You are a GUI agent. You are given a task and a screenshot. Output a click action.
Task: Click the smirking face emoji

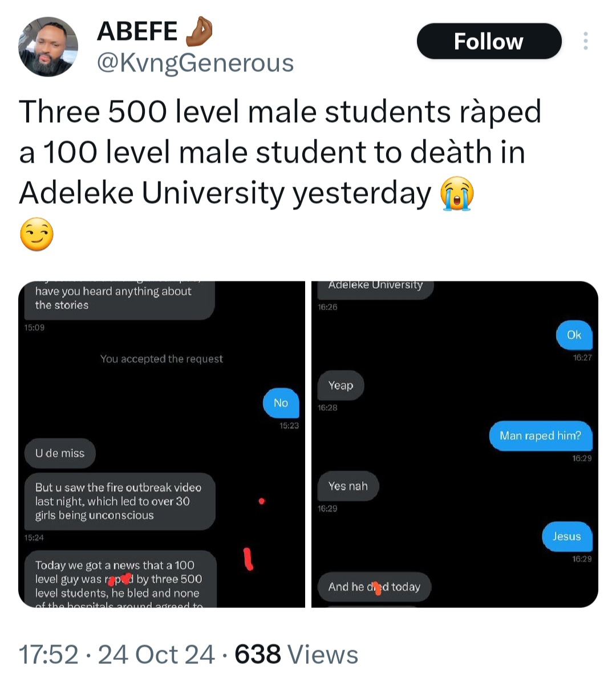tap(37, 236)
